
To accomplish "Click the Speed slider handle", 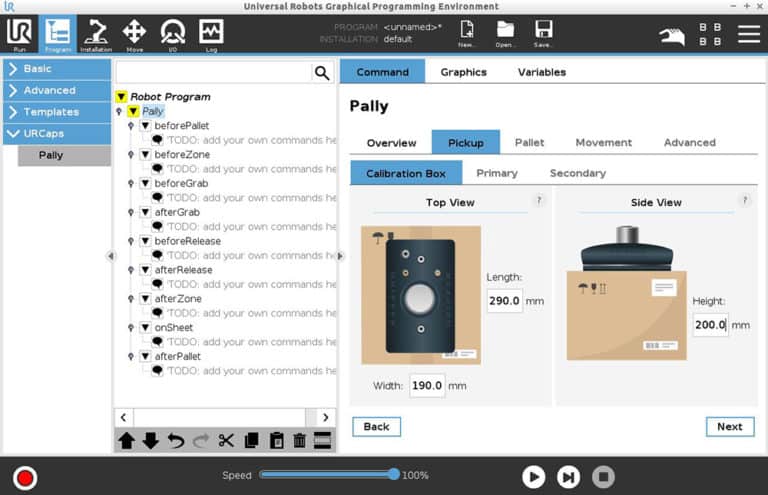I will pos(394,474).
